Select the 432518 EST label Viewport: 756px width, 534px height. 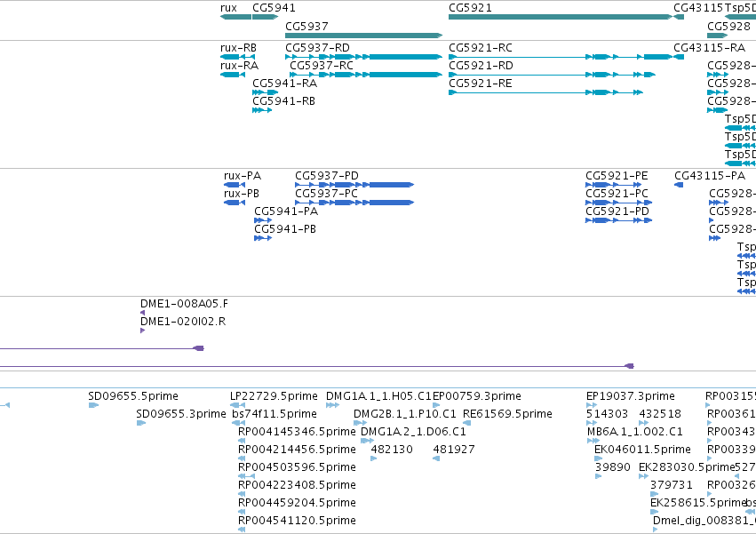[x=660, y=414]
